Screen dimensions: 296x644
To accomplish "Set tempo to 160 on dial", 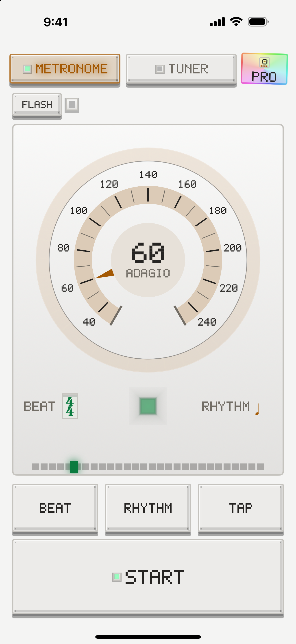I will (187, 184).
